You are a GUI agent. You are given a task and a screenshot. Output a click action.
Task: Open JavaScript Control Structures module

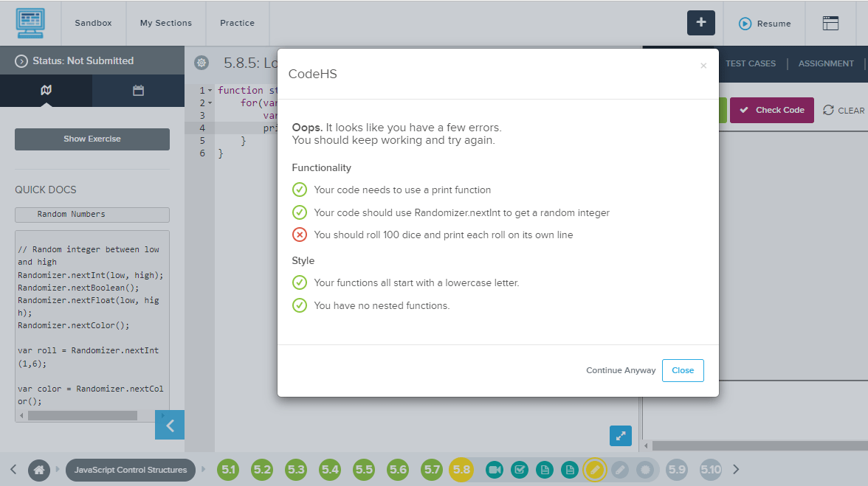point(131,470)
